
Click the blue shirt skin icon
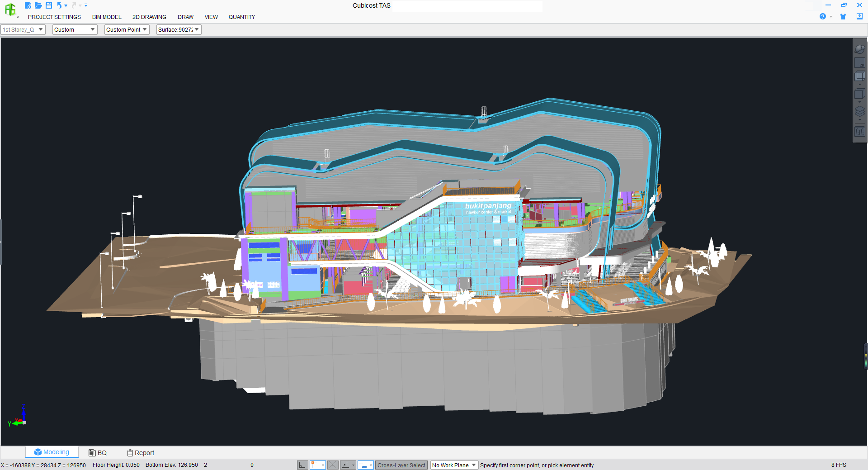[843, 17]
